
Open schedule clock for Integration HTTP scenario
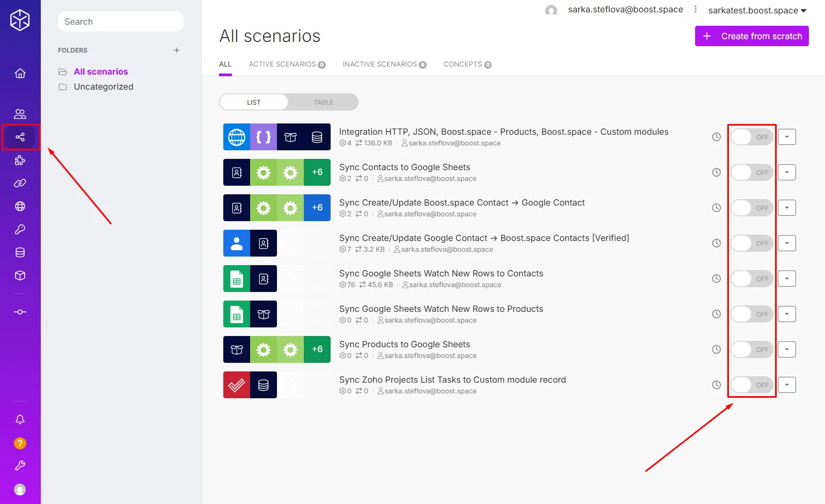point(716,137)
